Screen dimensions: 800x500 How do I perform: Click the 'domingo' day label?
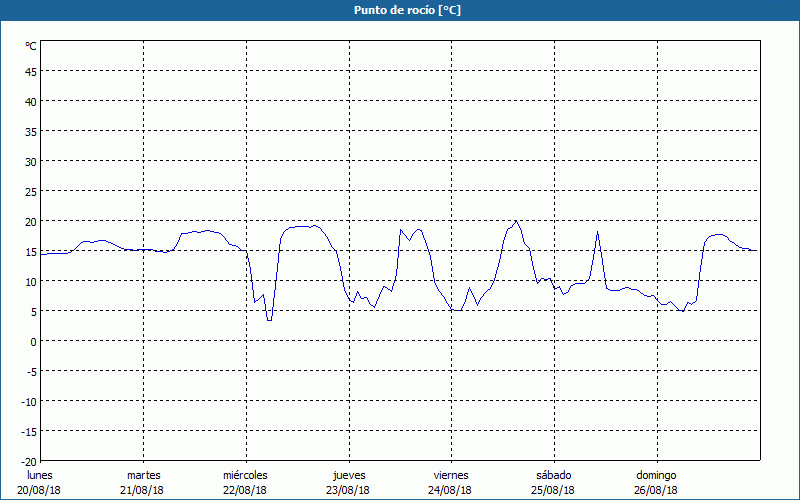click(x=656, y=475)
